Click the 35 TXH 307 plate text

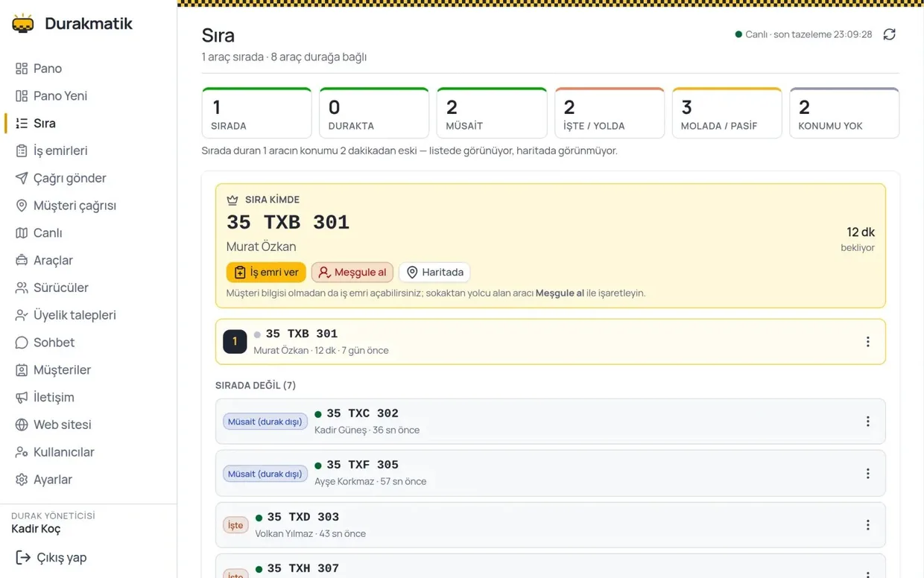click(303, 568)
